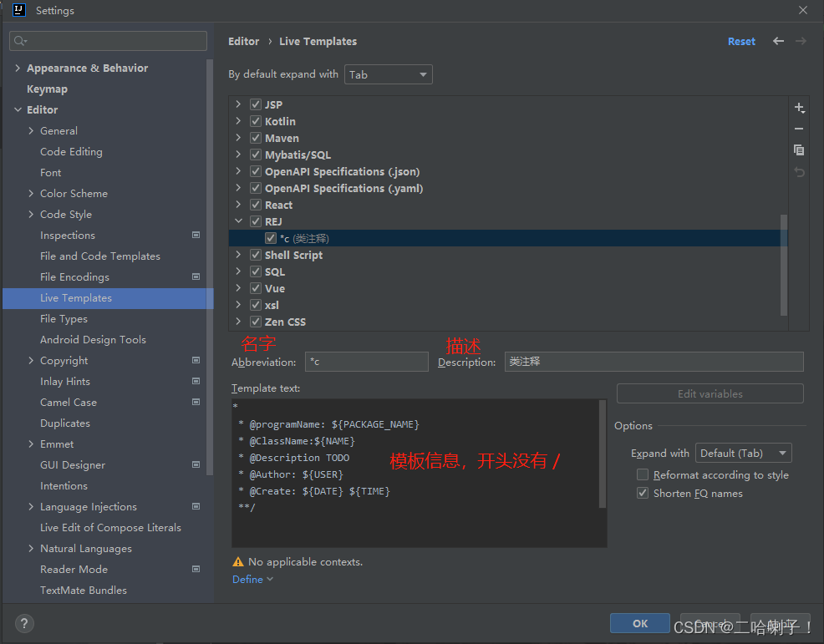Open the By default expand with dropdown

coord(389,74)
